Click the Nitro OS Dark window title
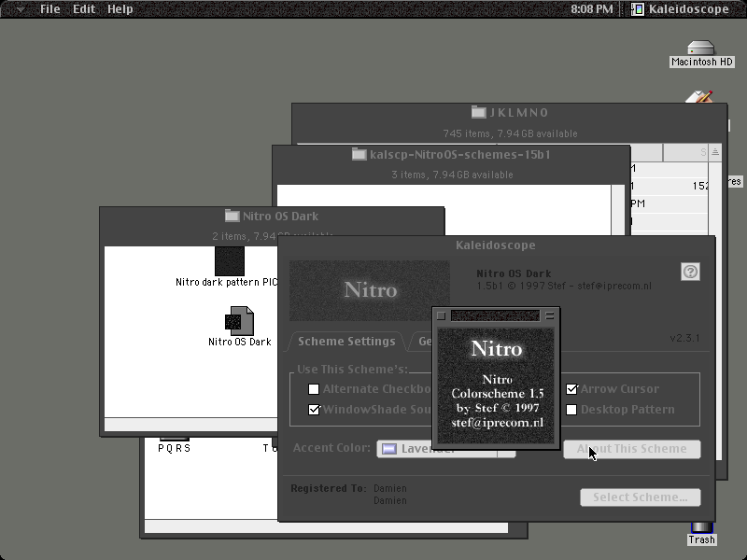747x560 pixels. pyautogui.click(x=281, y=217)
